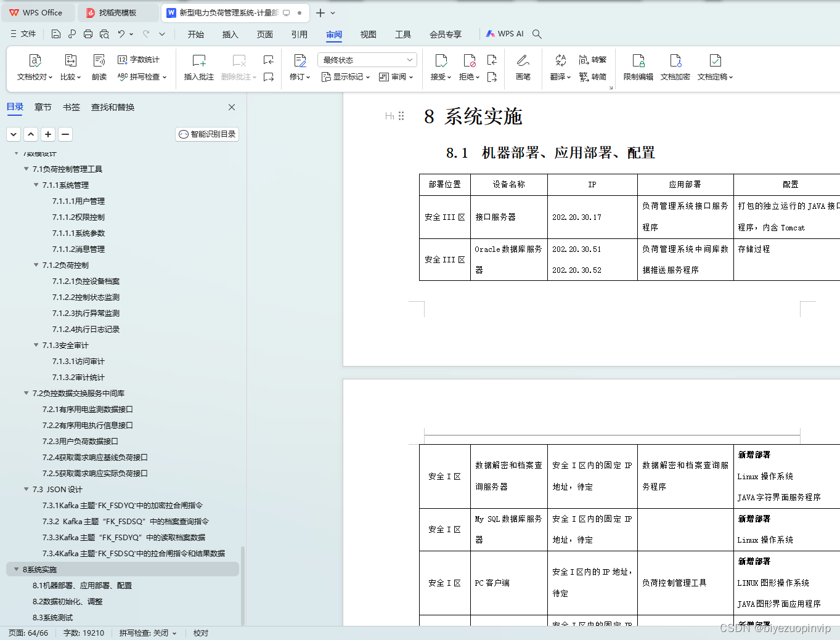Switch to 查找和替换 tab in pane

(x=113, y=107)
